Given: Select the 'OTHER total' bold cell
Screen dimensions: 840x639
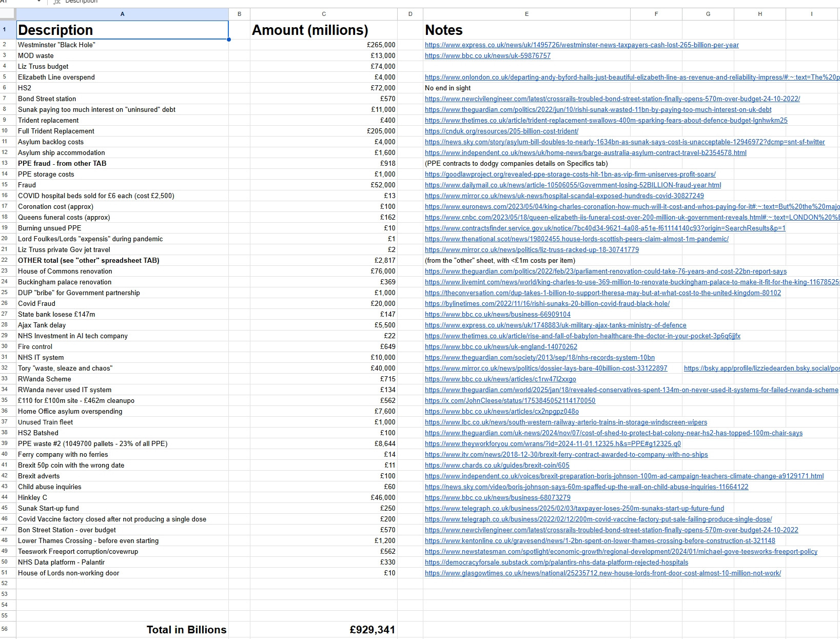Looking at the screenshot, I should pos(122,261).
